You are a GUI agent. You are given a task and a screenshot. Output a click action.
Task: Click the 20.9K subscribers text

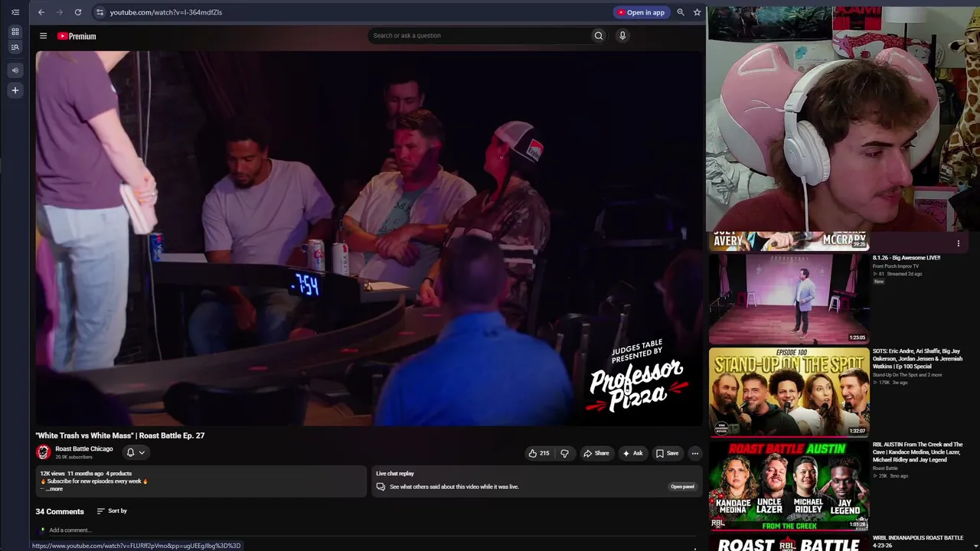pos(73,458)
